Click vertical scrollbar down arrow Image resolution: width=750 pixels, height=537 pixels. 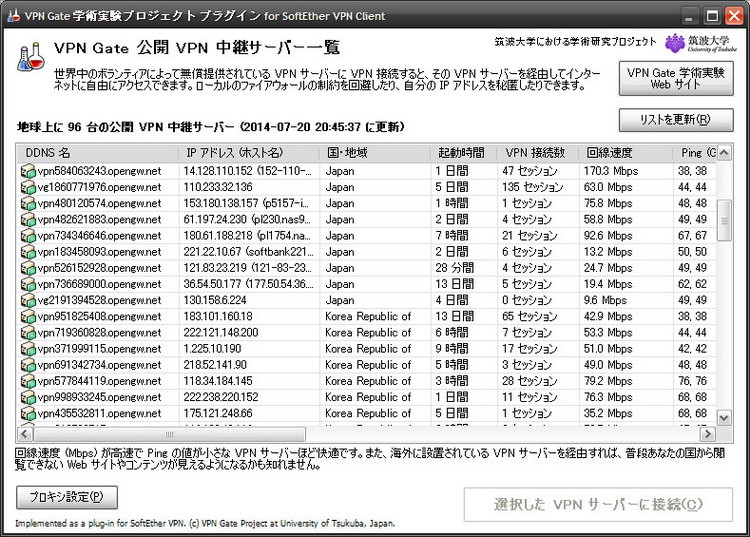pos(724,418)
